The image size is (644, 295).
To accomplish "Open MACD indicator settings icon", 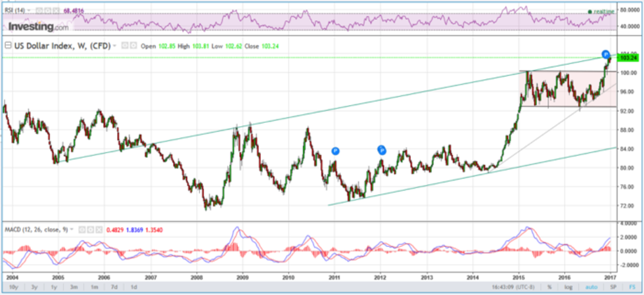I will 90,229.
